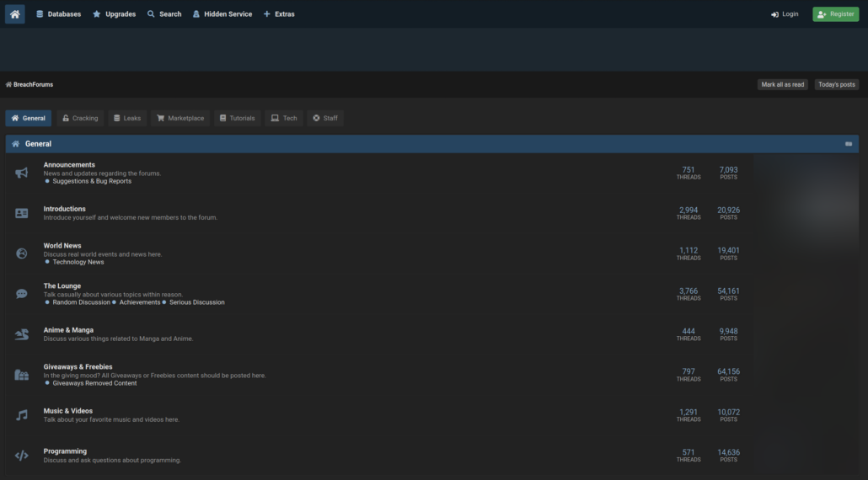
Task: Click the megaphone icon beside Announcements
Action: tap(22, 173)
